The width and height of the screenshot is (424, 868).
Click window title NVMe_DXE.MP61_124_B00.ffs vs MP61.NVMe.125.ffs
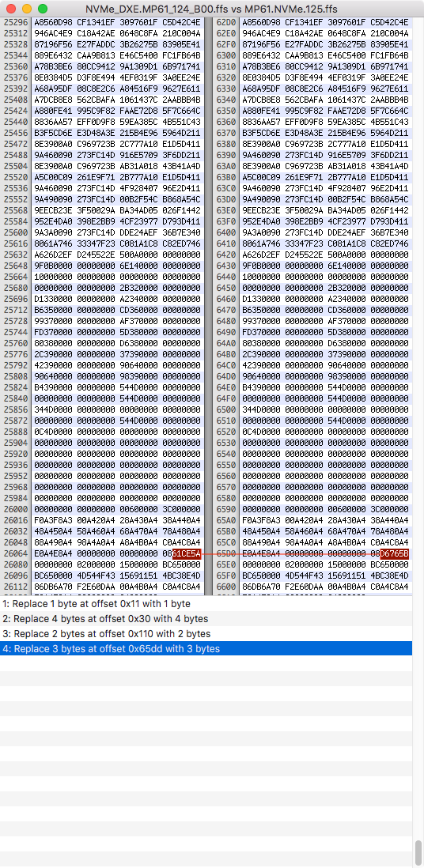point(211,9)
